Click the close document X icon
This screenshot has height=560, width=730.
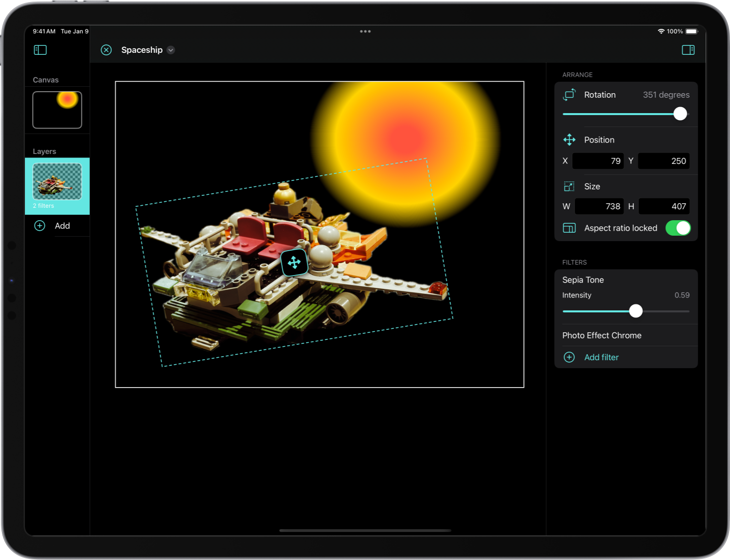point(106,50)
